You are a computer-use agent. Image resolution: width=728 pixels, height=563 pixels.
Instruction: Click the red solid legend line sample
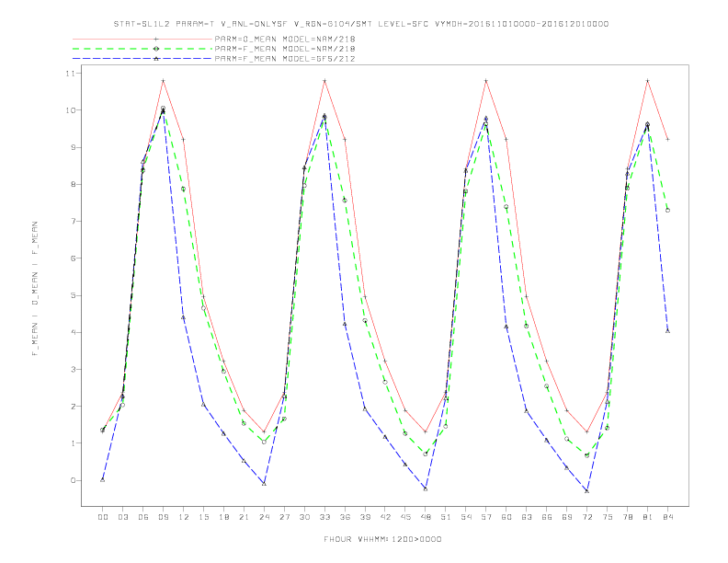point(142,39)
